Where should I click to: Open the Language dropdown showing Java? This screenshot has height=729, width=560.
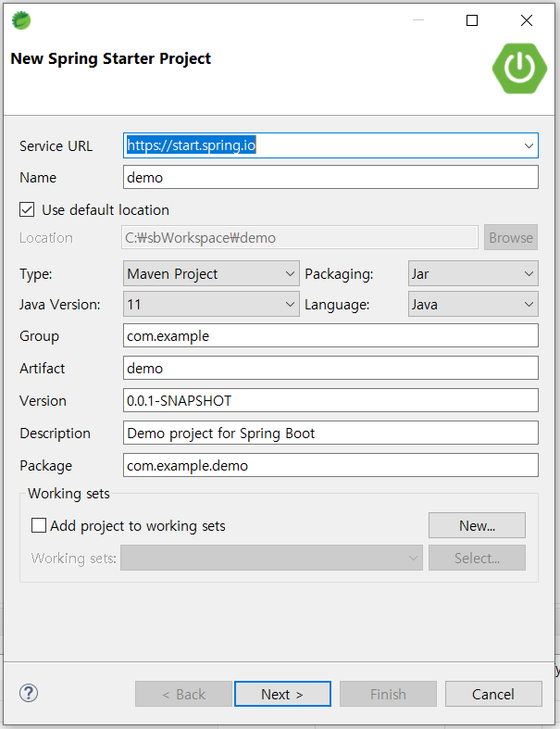(473, 304)
